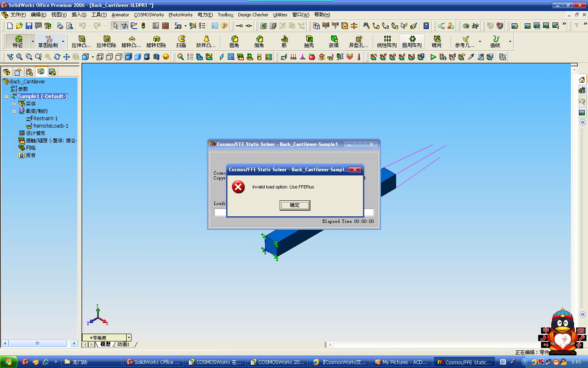Image resolution: width=588 pixels, height=368 pixels.
Task: Select the 设计情形 design scenario item
Action: pos(36,133)
